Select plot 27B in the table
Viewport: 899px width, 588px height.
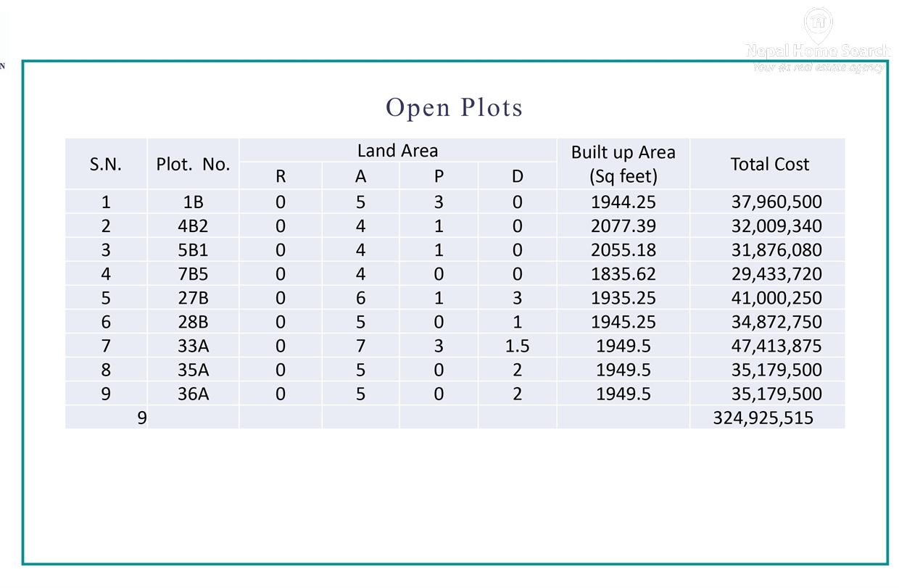pos(193,298)
